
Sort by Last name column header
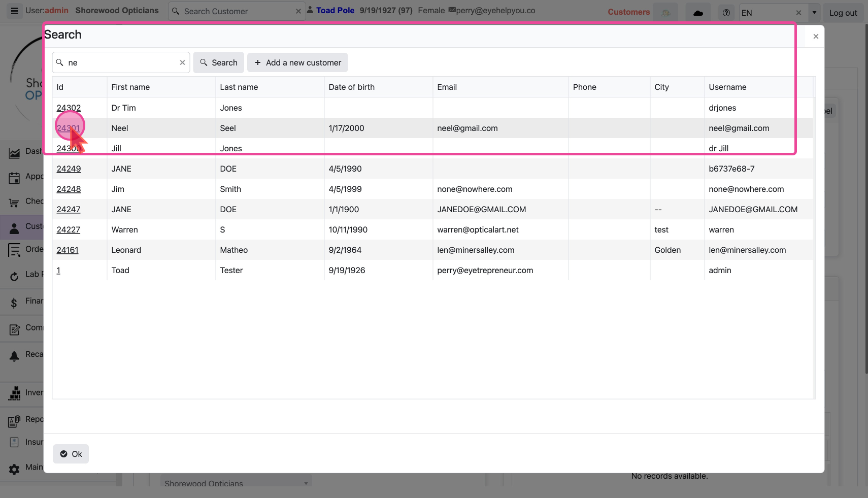(x=239, y=87)
